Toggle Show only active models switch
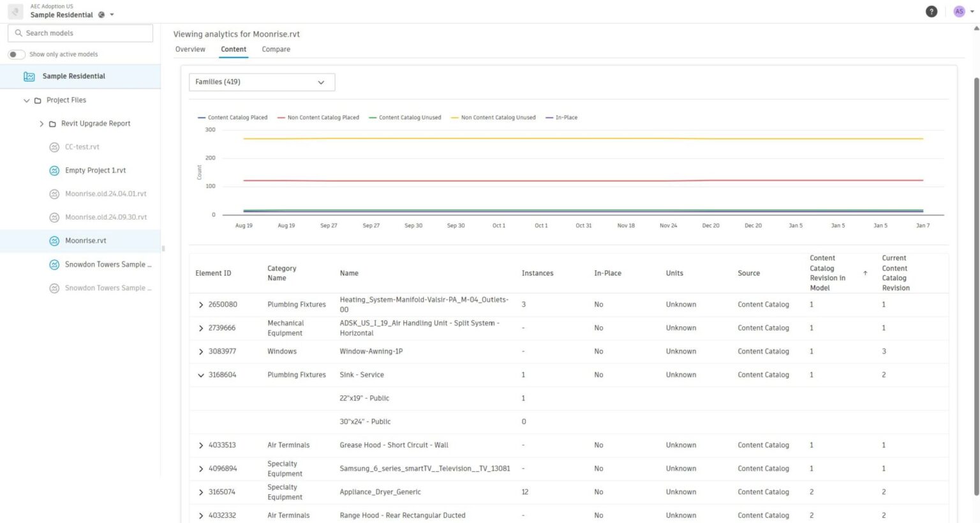The image size is (980, 523). [x=17, y=54]
